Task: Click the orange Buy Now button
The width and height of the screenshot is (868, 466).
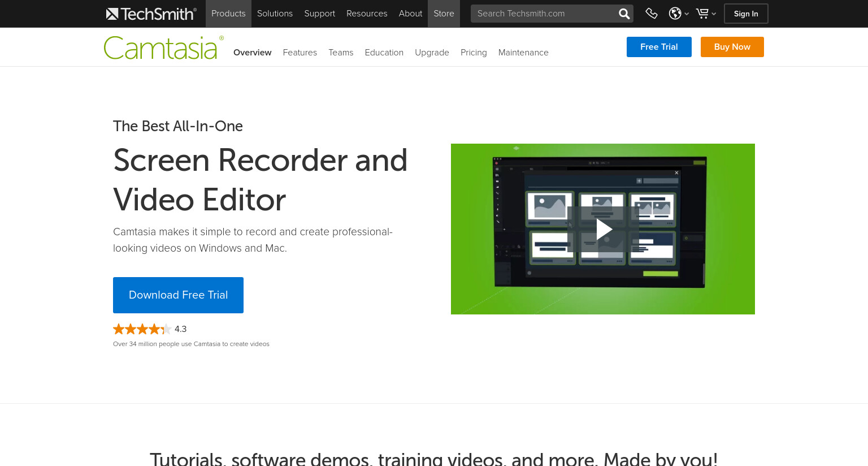Action: point(732,47)
